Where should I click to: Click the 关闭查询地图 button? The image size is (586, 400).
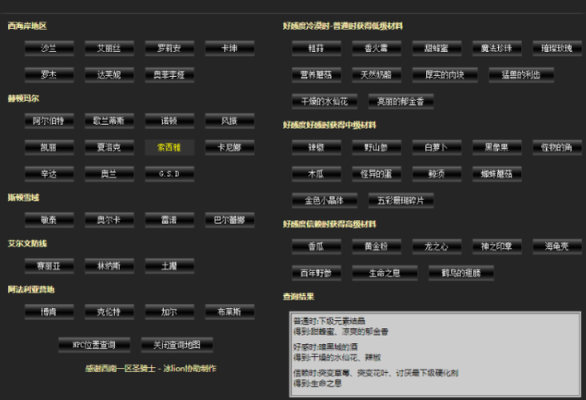[177, 345]
